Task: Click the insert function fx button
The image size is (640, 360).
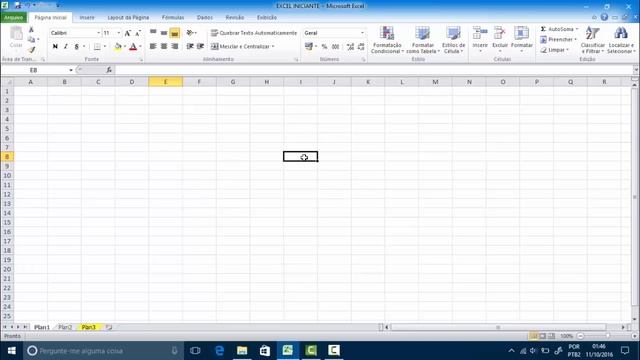Action: 109,70
